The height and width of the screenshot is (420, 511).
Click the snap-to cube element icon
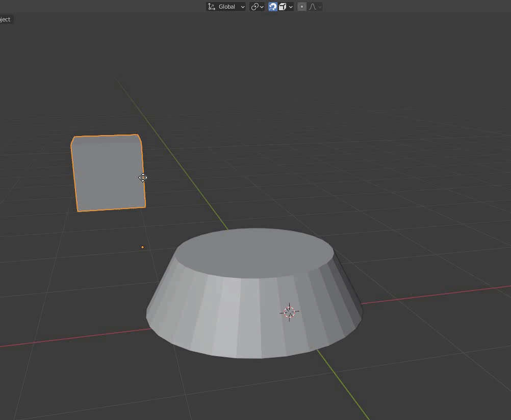pyautogui.click(x=283, y=7)
